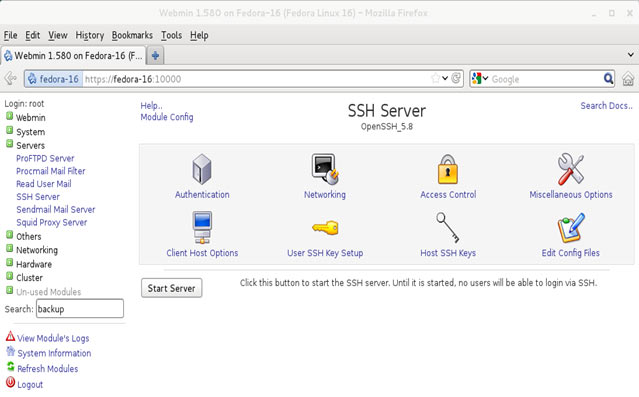Open the Read User Mail link
This screenshot has width=639, height=397.
point(44,184)
